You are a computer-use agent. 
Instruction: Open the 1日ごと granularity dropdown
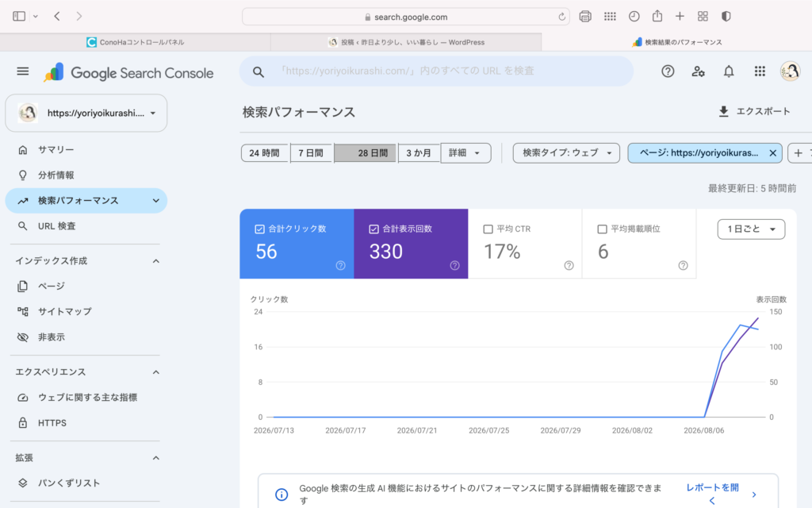point(751,229)
